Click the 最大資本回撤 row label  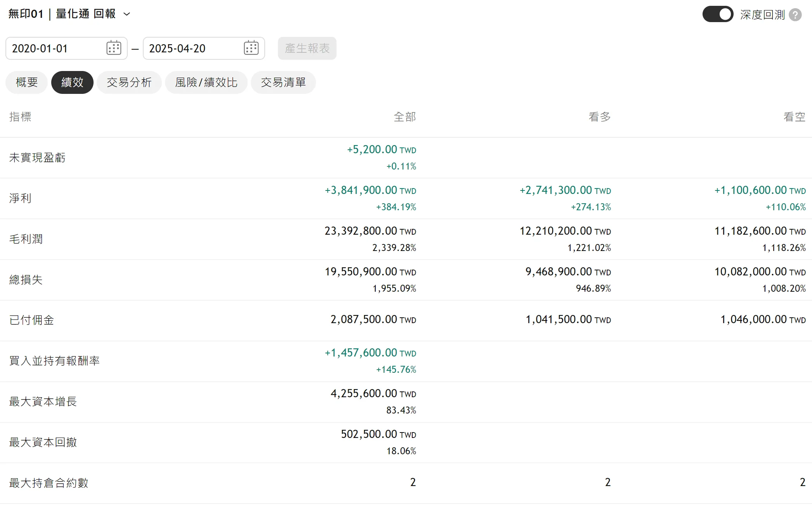(43, 442)
